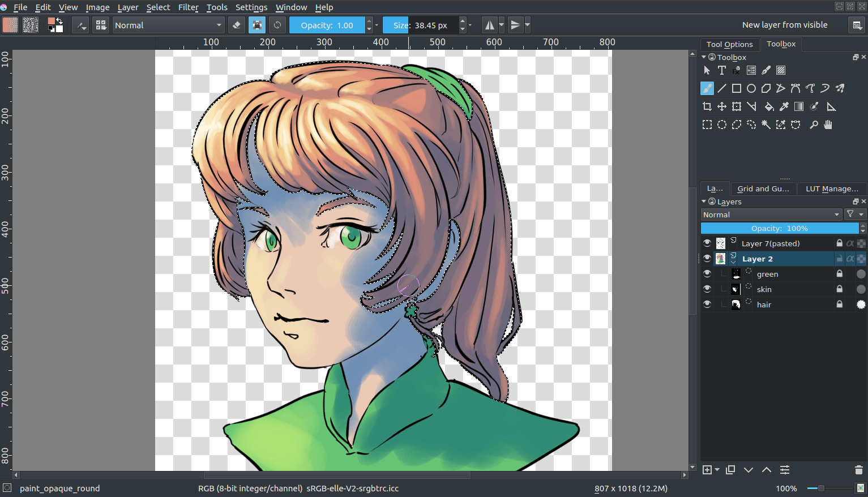Collapse the Layer 2 group chevron
Screen dimensions: 868x497
click(733, 262)
